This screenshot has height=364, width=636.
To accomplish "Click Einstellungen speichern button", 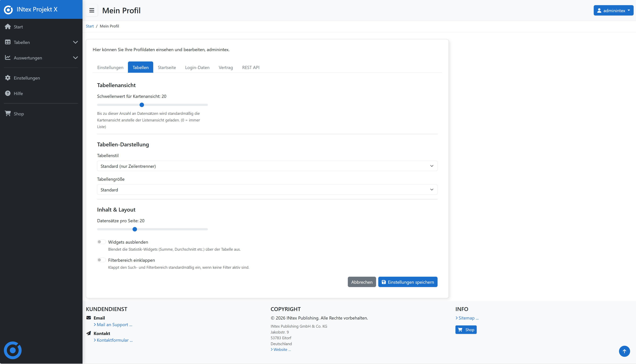I will coord(407,282).
